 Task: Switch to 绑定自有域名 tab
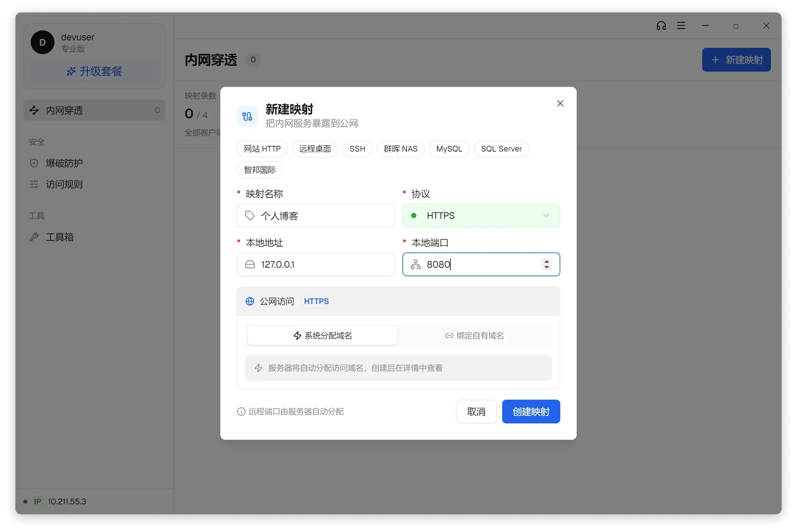click(474, 336)
